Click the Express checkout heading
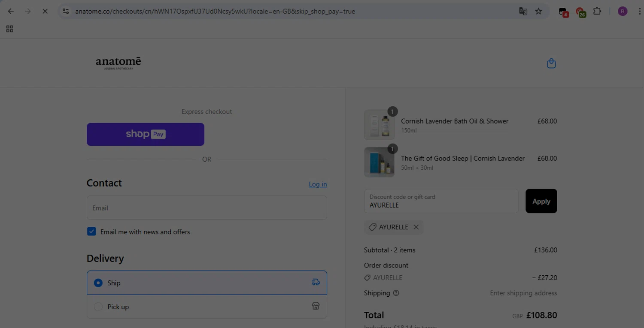Screen dimensions: 644x328 click(207, 111)
